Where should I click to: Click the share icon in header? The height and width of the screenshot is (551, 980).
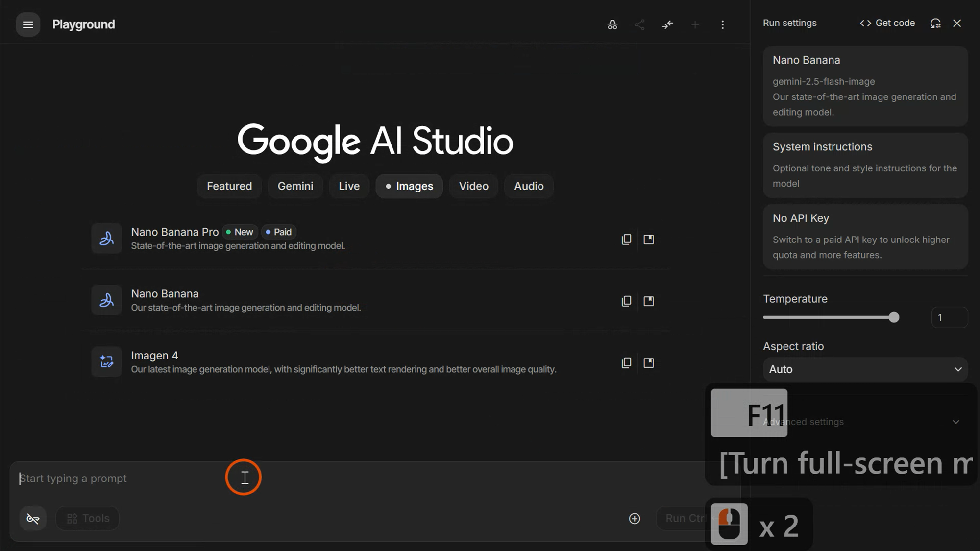(x=639, y=24)
